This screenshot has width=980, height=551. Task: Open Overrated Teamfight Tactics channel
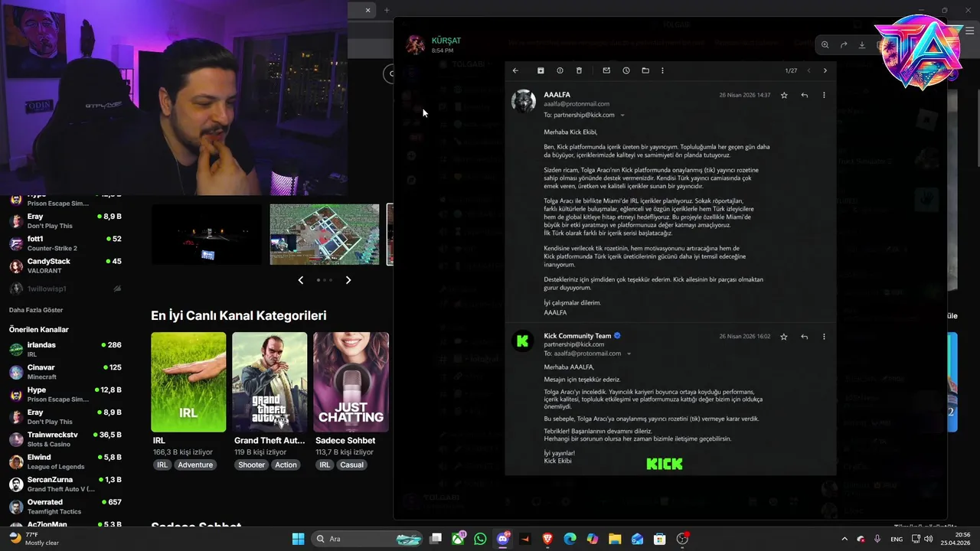[x=65, y=507]
